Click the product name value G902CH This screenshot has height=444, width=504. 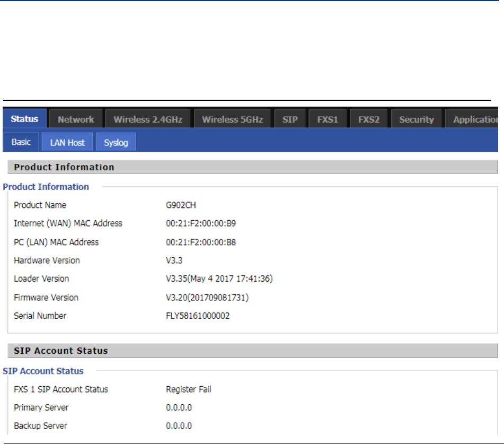point(181,205)
